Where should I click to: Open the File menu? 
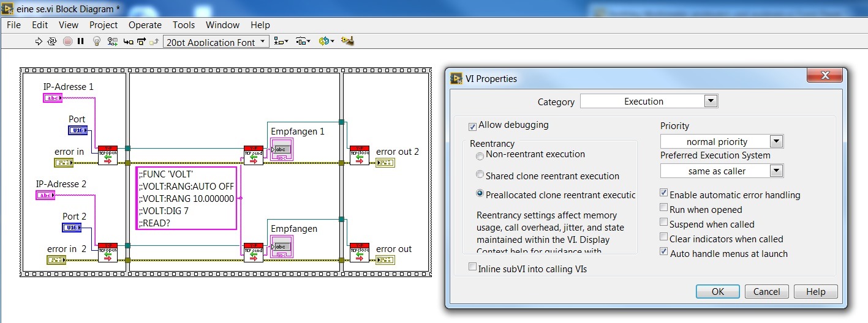[13, 25]
